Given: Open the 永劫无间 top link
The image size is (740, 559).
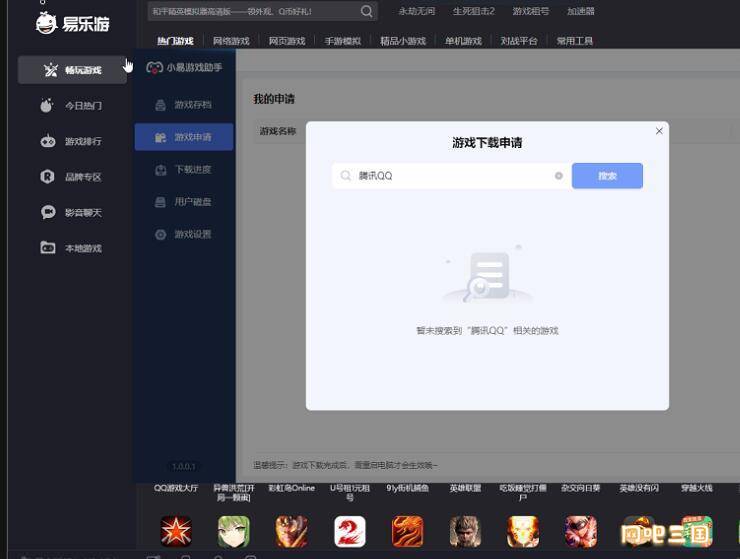Looking at the screenshot, I should (x=417, y=11).
